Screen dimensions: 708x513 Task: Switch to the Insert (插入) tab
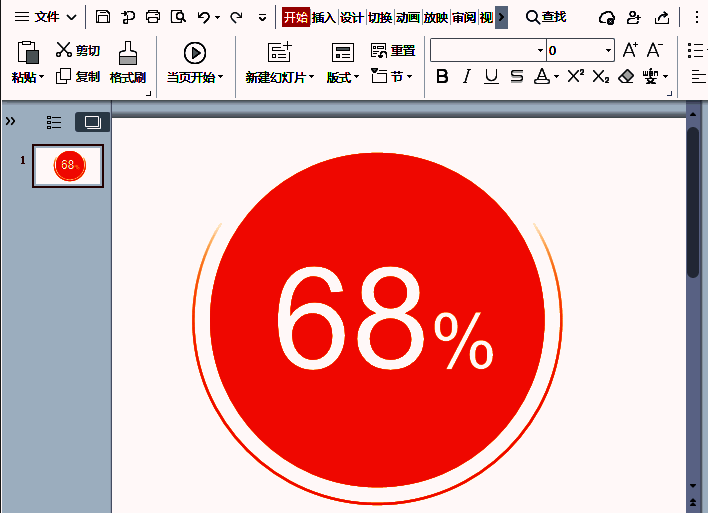[x=323, y=17]
